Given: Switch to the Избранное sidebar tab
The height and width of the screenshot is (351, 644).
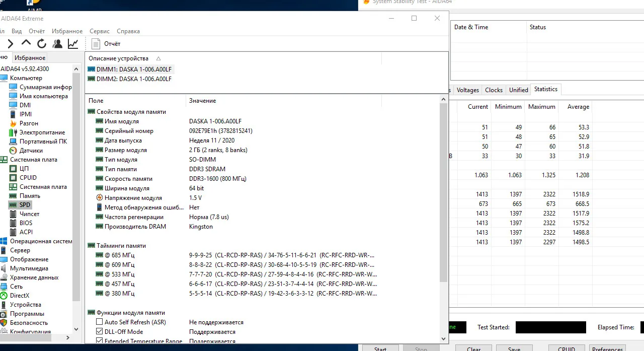Looking at the screenshot, I should pos(30,58).
